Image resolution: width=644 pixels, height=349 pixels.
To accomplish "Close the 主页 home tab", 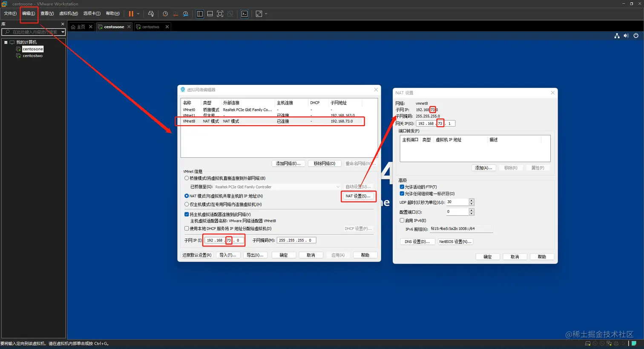I will [91, 26].
